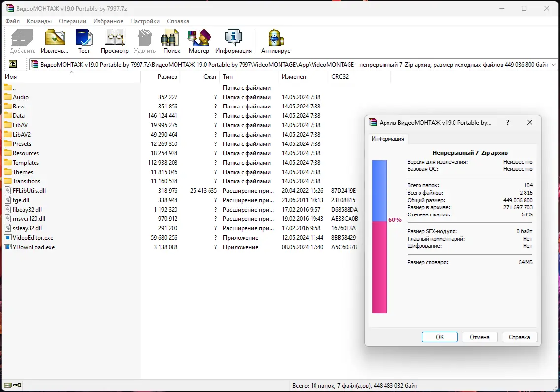Click the Отмена button
Viewport: 560px width, 392px height.
point(479,337)
